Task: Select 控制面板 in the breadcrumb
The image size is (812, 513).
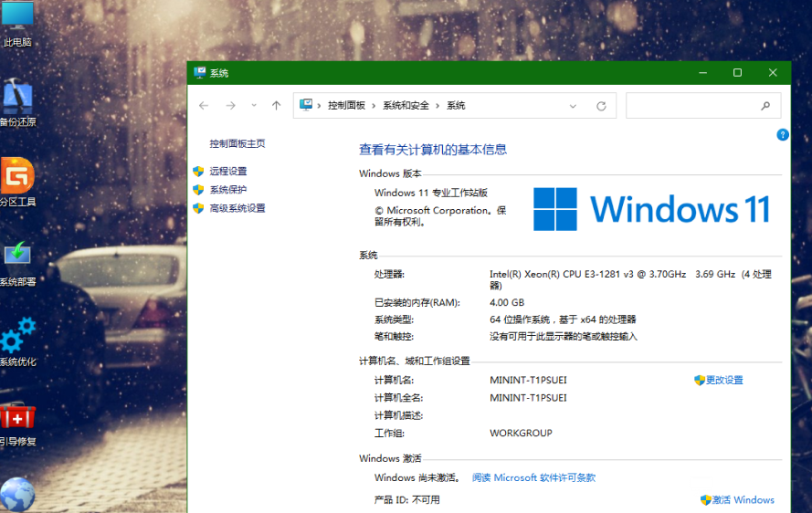Action: 346,106
